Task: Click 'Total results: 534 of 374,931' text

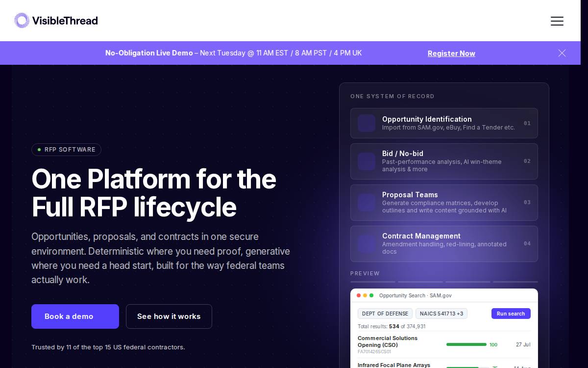Action: [x=392, y=326]
